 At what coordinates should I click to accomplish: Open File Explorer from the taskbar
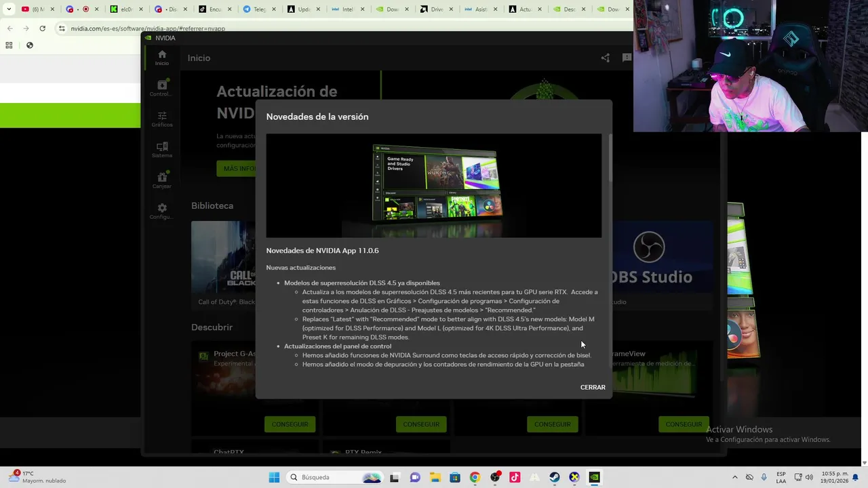(x=435, y=477)
